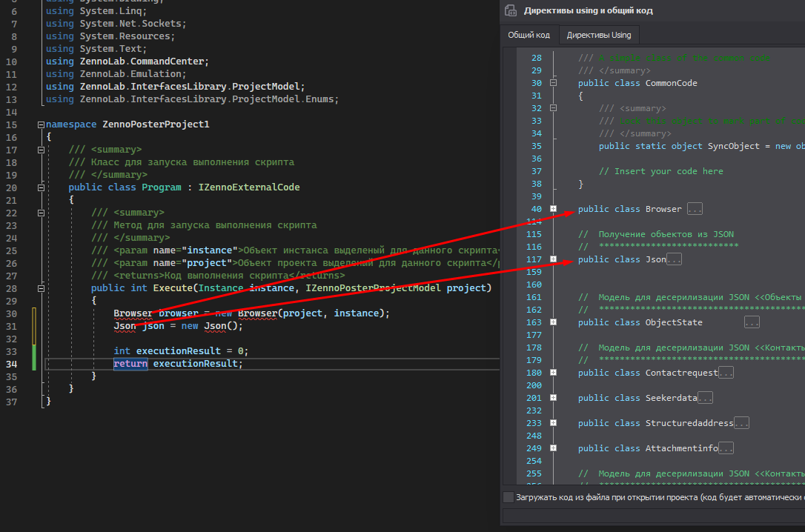Expand the Json class fold
The height and width of the screenshot is (532, 805).
(x=554, y=259)
